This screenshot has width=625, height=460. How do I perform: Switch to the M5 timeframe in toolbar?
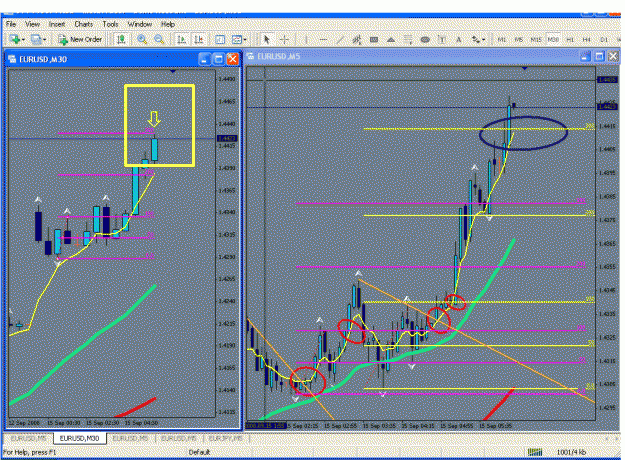[518, 39]
